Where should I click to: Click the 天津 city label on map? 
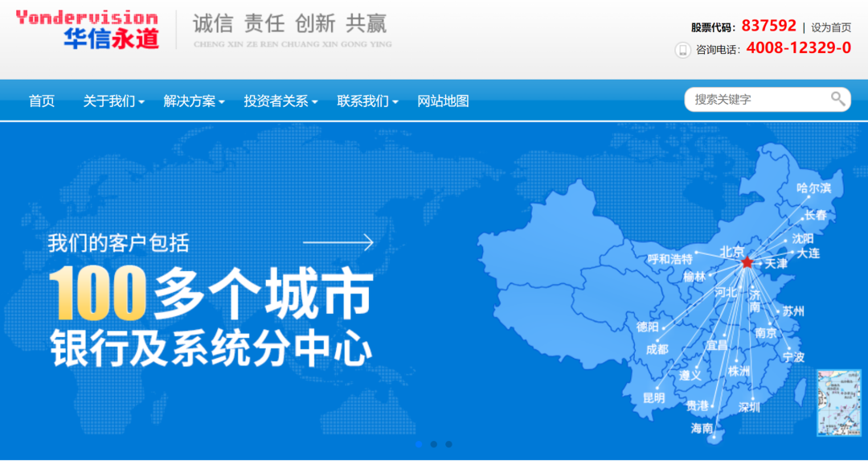(x=776, y=265)
